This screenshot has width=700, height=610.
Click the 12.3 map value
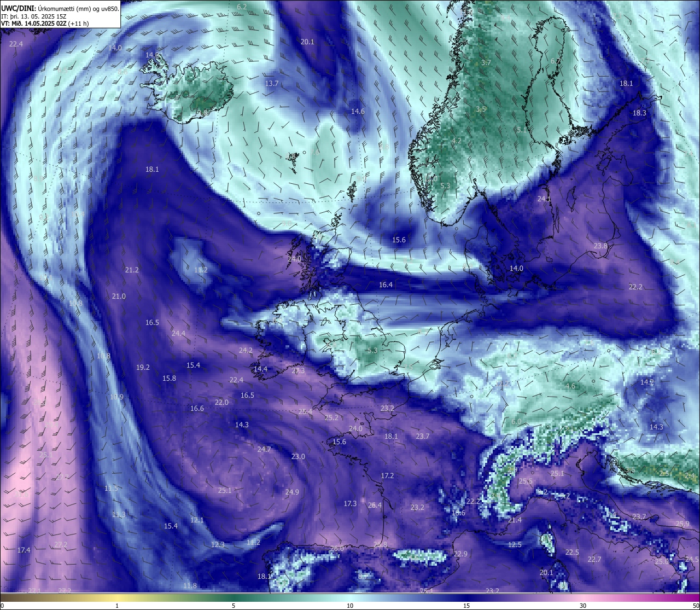[x=218, y=544]
